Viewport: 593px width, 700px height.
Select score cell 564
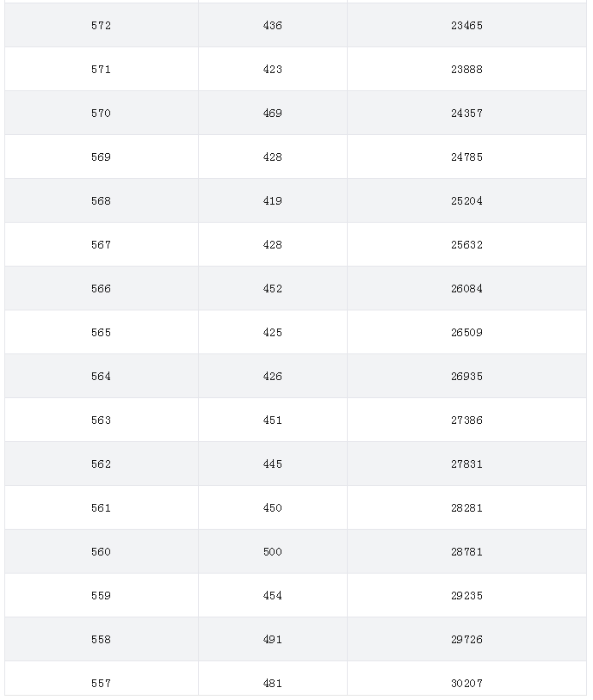coord(101,377)
